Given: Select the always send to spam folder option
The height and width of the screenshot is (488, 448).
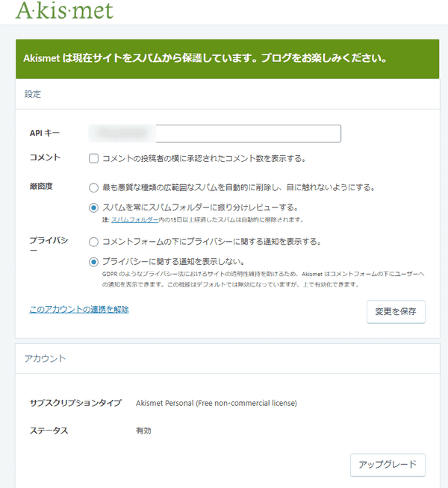Looking at the screenshot, I should tap(94, 207).
